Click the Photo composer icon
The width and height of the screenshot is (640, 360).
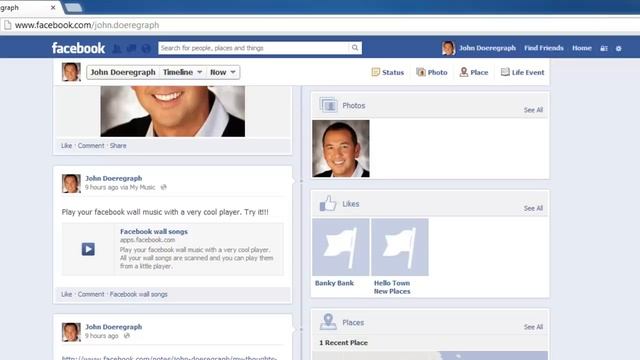click(x=421, y=72)
